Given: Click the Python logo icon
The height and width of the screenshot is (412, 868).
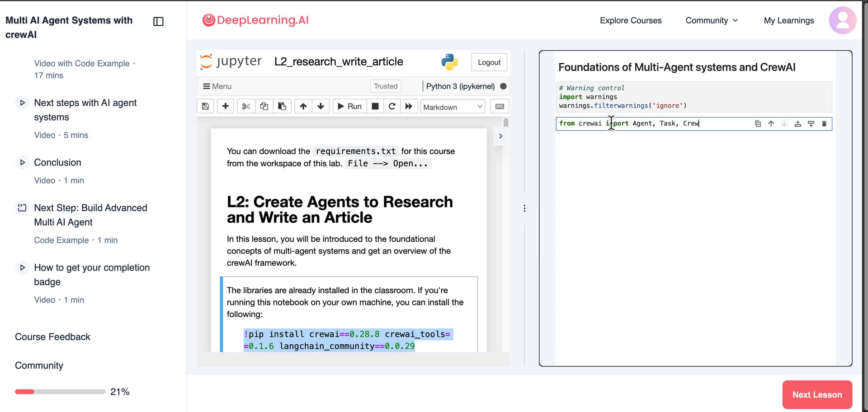Looking at the screenshot, I should pos(449,62).
